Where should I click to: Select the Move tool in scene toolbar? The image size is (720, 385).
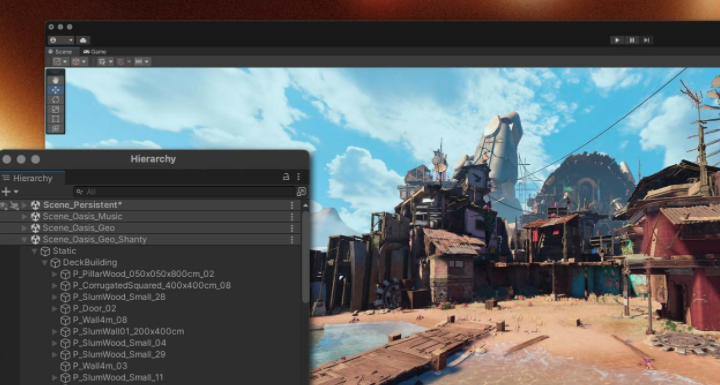point(56,90)
